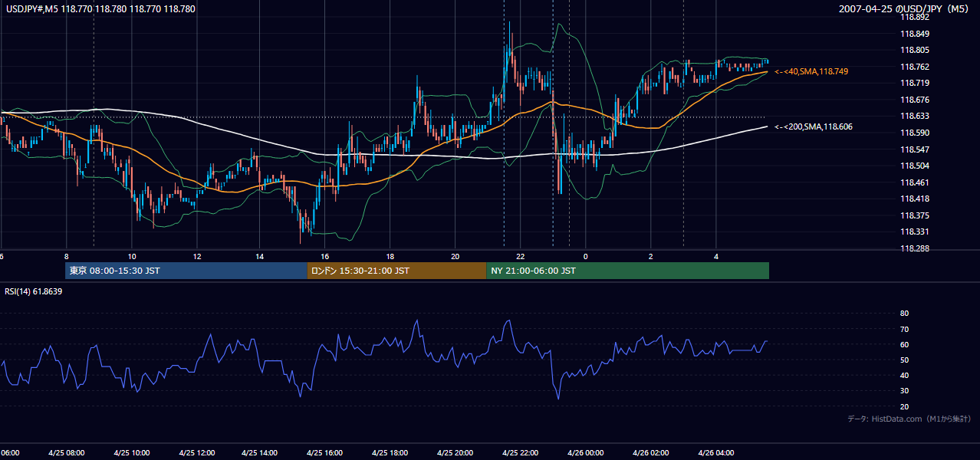The image size is (980, 460).
Task: Click price level 118.590 on axis
Action: (x=914, y=133)
